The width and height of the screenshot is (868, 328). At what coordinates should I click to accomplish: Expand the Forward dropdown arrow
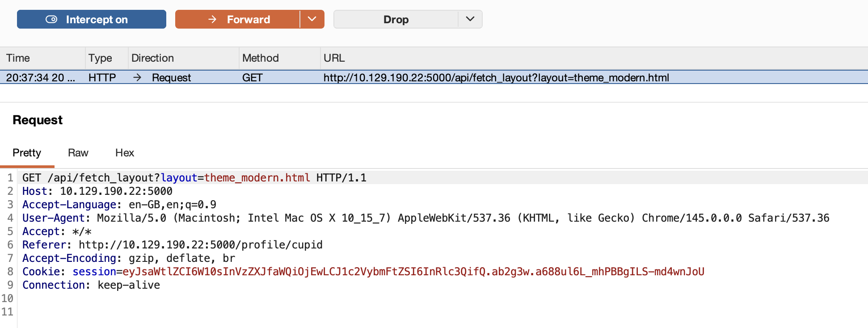point(312,19)
